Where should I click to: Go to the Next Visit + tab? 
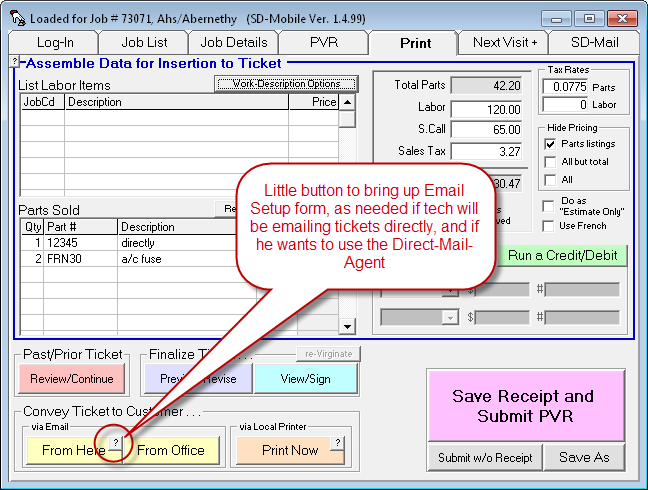[x=505, y=42]
